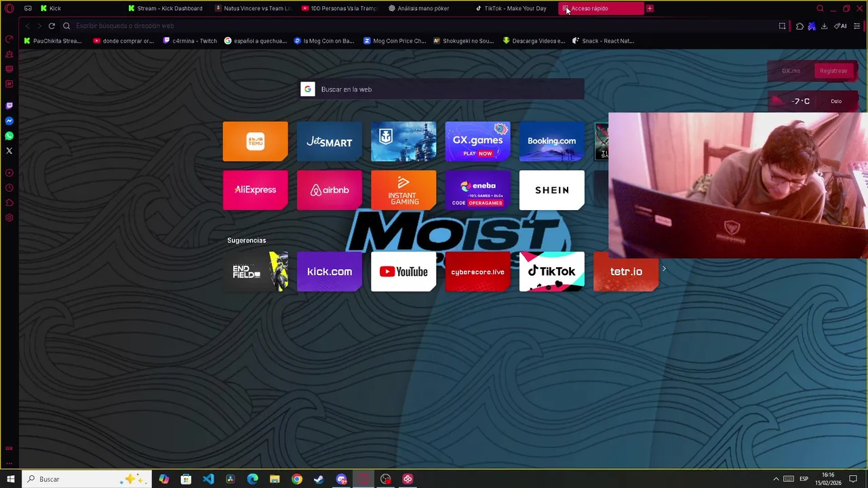The width and height of the screenshot is (868, 488).
Task: Switch to Stream - Kick Dashboard tab
Action: click(167, 8)
